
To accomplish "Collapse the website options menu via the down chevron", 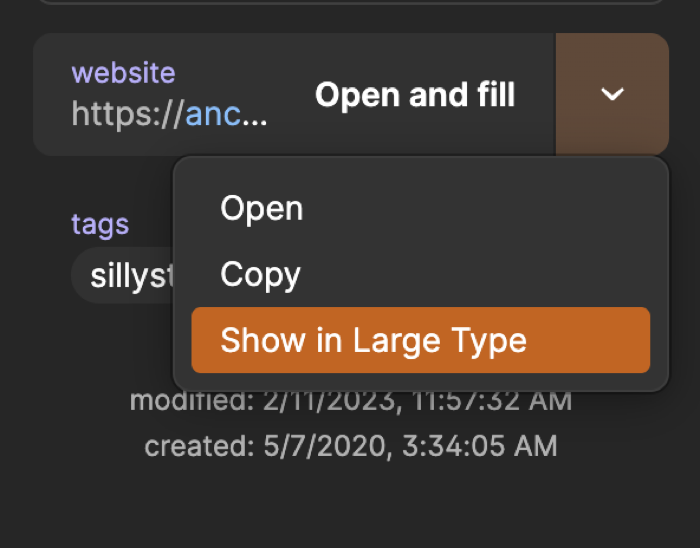I will (611, 94).
